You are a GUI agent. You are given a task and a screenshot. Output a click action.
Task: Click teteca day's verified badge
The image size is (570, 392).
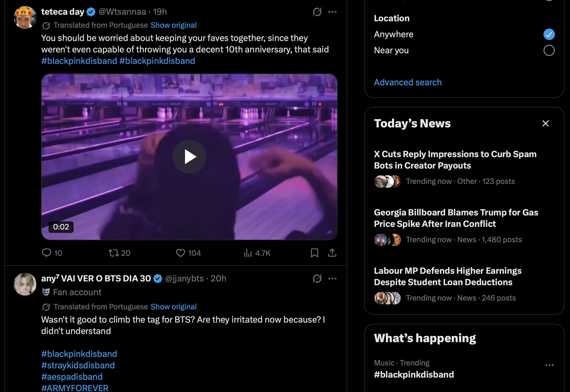click(x=91, y=12)
